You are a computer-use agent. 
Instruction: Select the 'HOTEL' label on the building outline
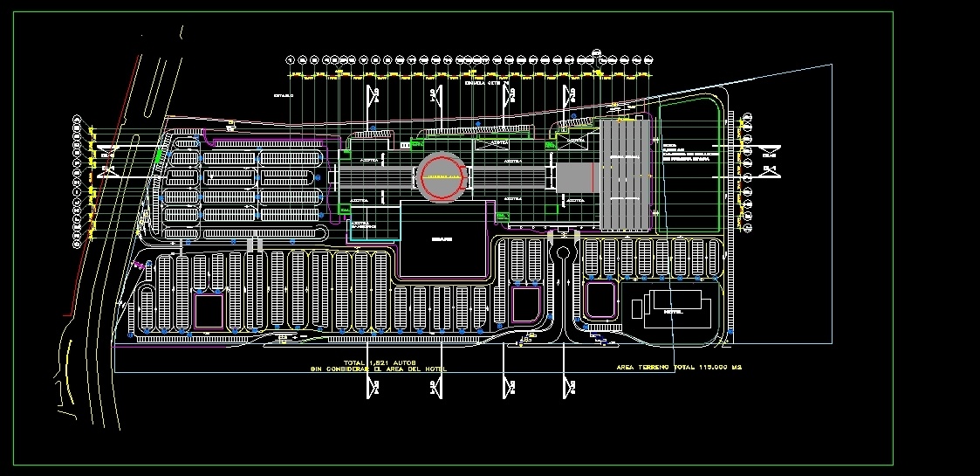673,312
